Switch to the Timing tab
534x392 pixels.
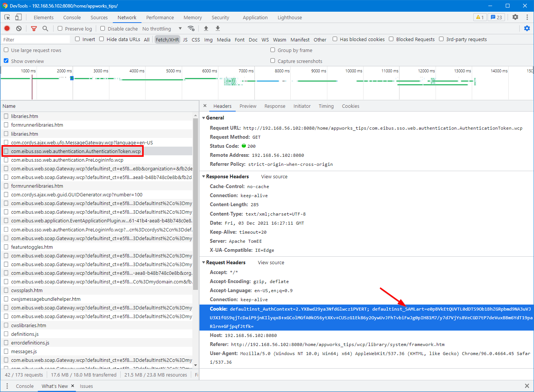pos(326,106)
